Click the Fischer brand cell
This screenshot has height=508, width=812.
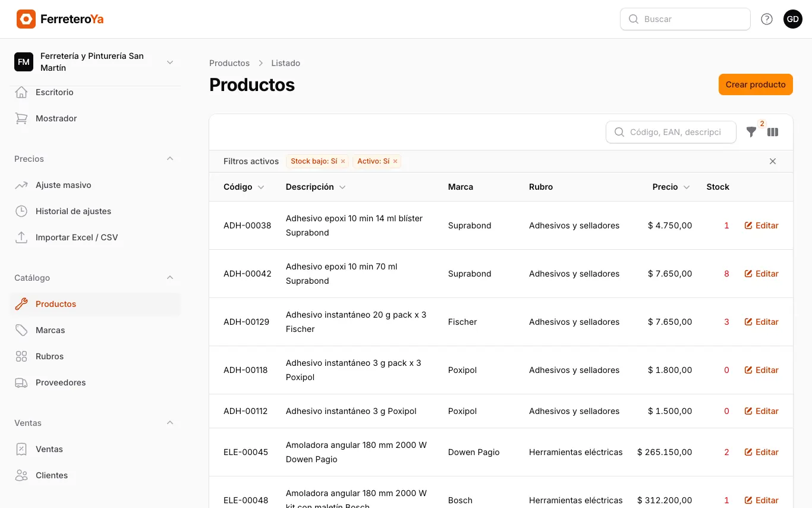(462, 322)
